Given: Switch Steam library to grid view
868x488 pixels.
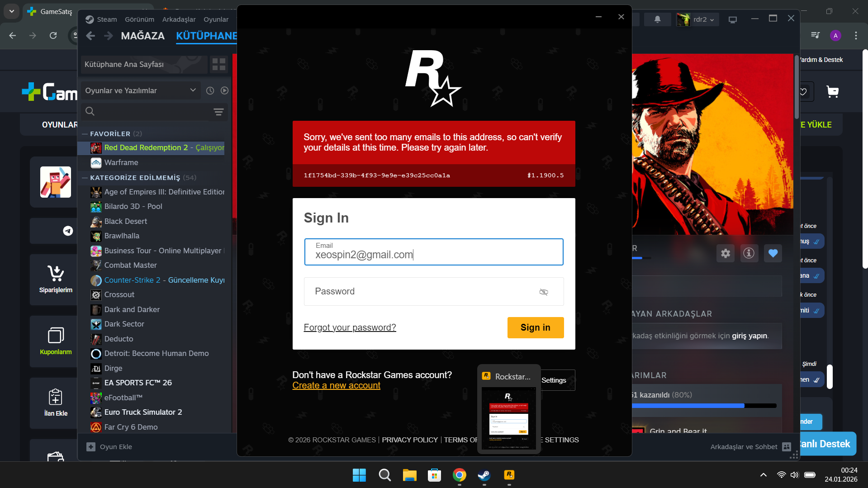Looking at the screenshot, I should 219,65.
